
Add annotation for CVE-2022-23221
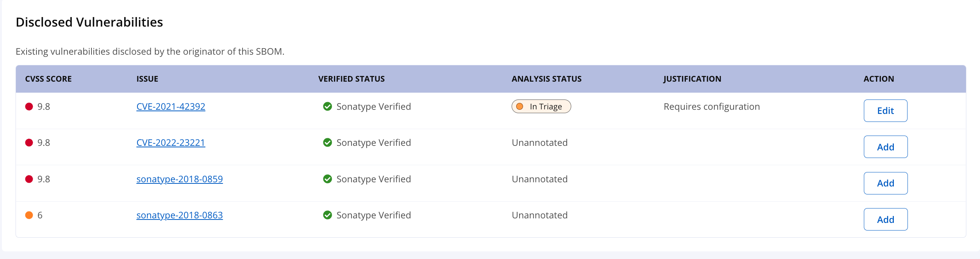[885, 147]
